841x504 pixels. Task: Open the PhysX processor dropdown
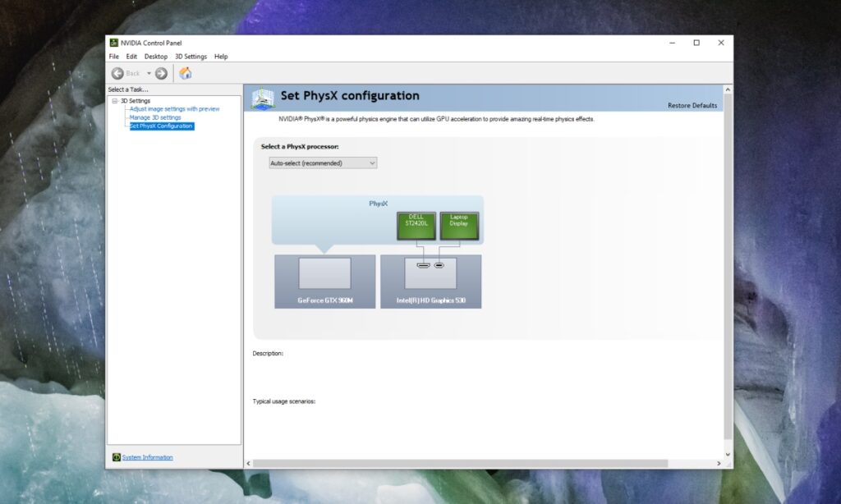pyautogui.click(x=371, y=163)
